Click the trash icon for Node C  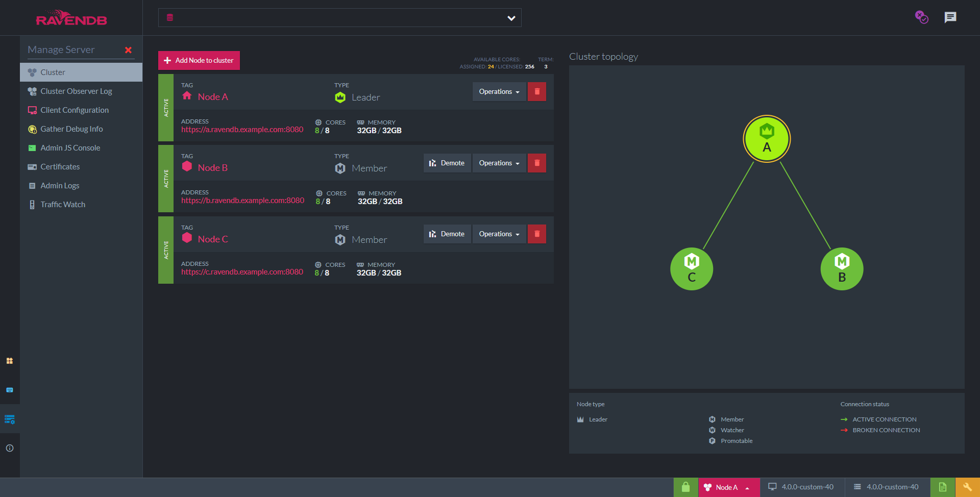536,234
